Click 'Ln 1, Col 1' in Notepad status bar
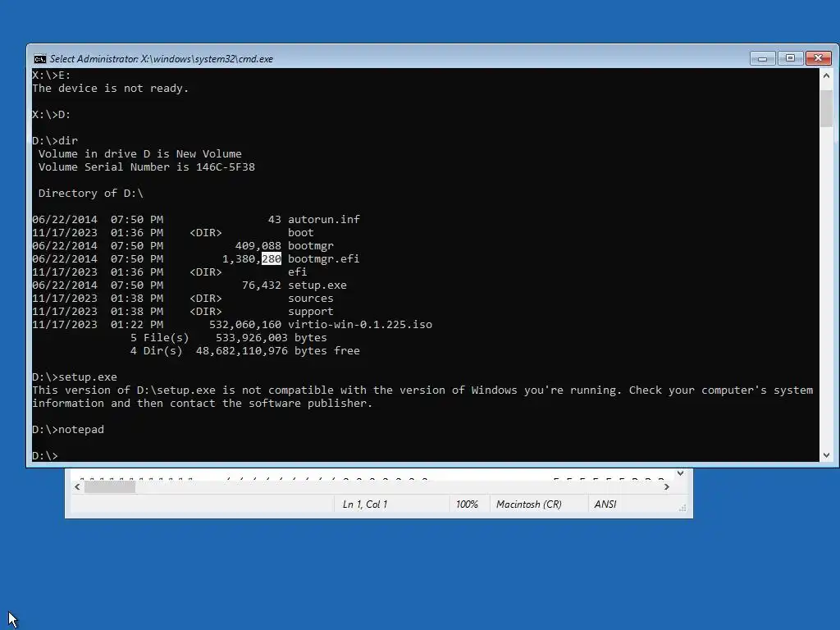The image size is (840, 630). [x=365, y=504]
